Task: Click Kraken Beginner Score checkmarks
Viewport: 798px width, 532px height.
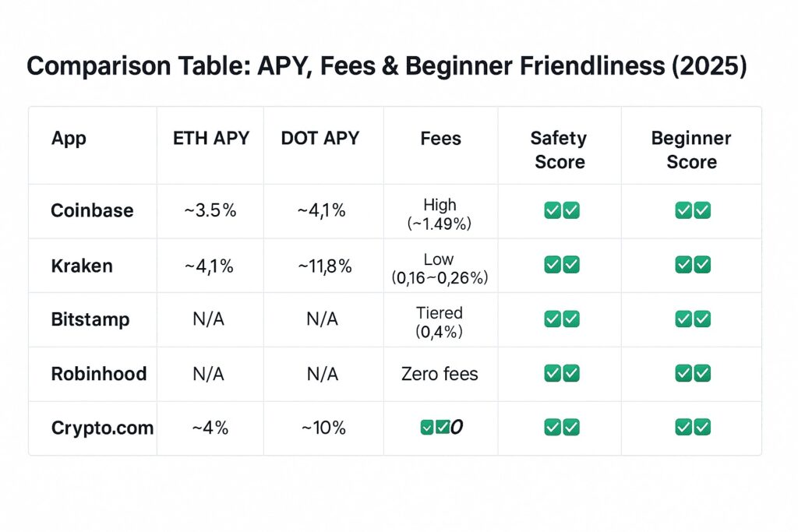Action: [693, 265]
